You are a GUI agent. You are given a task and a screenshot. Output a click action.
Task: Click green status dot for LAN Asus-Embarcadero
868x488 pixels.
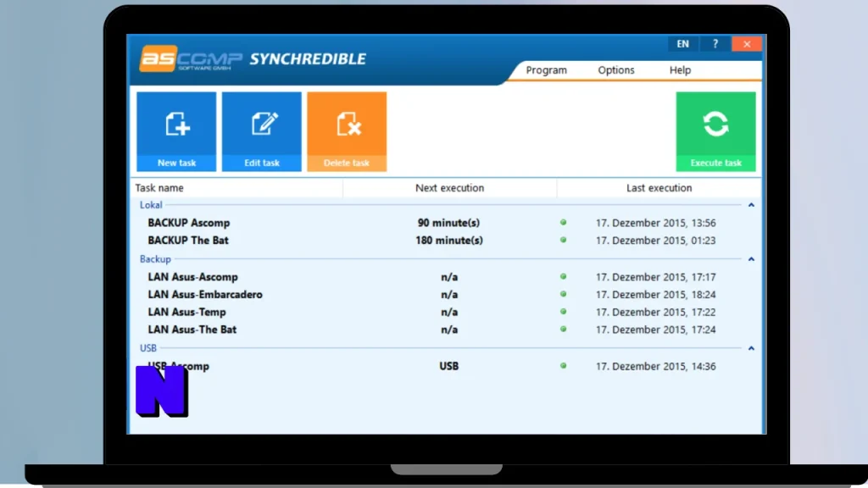(563, 294)
